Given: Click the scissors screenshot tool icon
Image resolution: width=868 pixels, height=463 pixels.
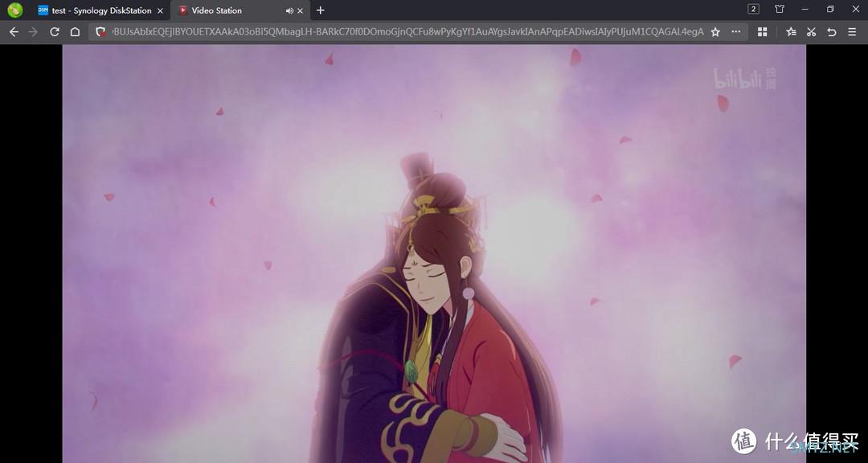Looking at the screenshot, I should 811,32.
